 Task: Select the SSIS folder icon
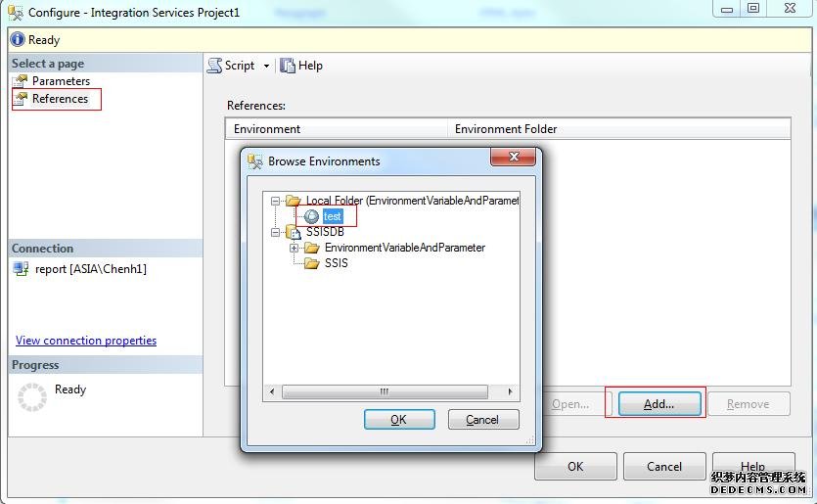coord(312,263)
